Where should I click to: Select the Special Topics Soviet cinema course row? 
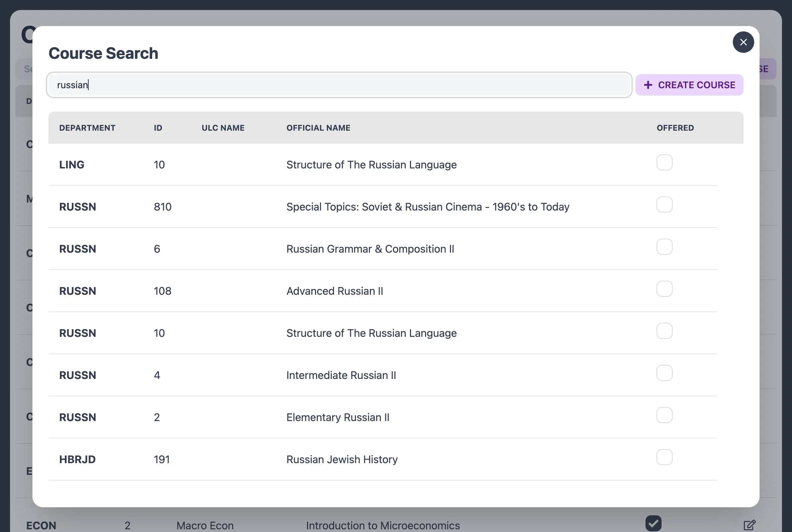pos(427,207)
